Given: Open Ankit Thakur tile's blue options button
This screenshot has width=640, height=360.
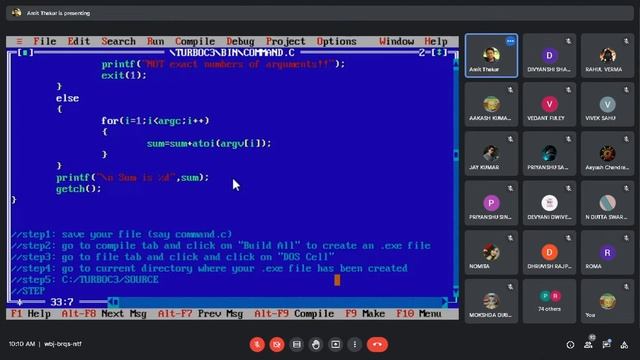Looking at the screenshot, I should 510,41.
